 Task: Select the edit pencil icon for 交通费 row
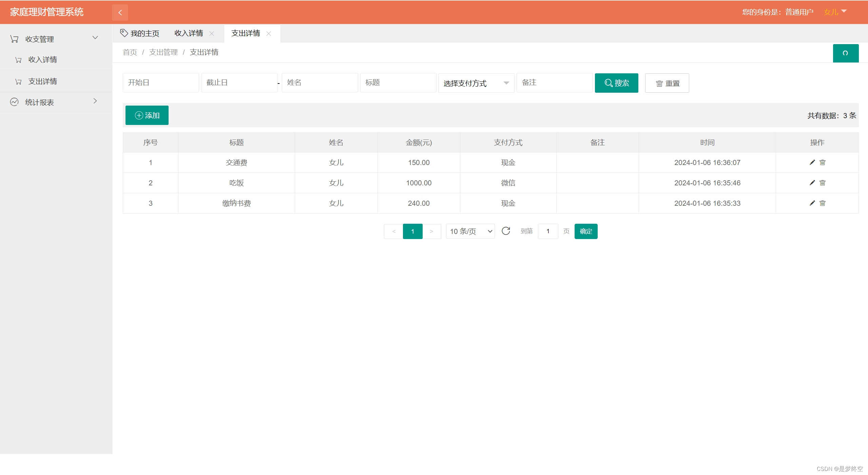click(811, 162)
